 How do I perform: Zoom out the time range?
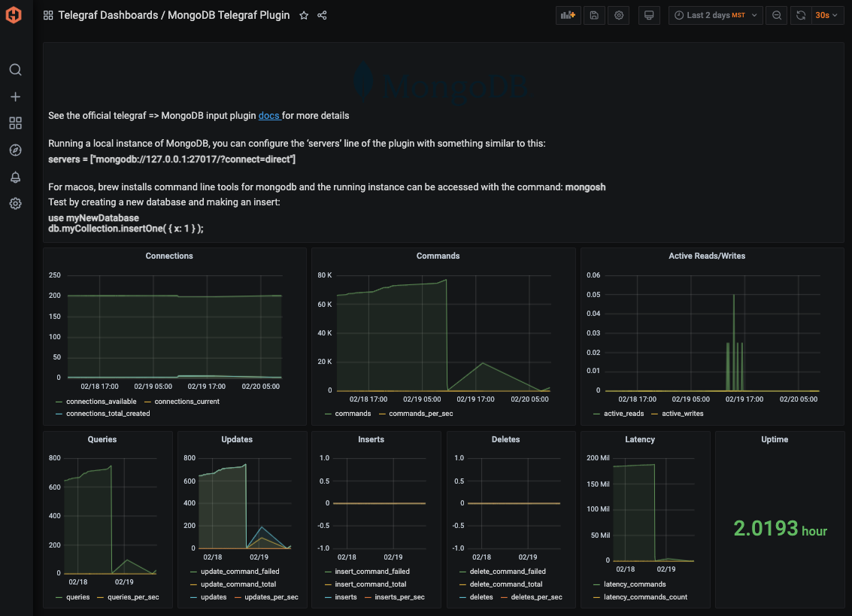click(777, 15)
